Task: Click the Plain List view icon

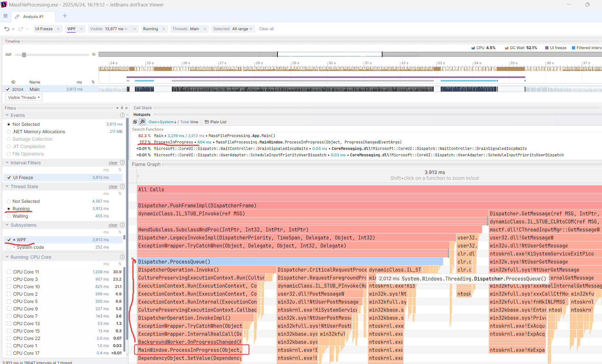Action: pos(207,122)
